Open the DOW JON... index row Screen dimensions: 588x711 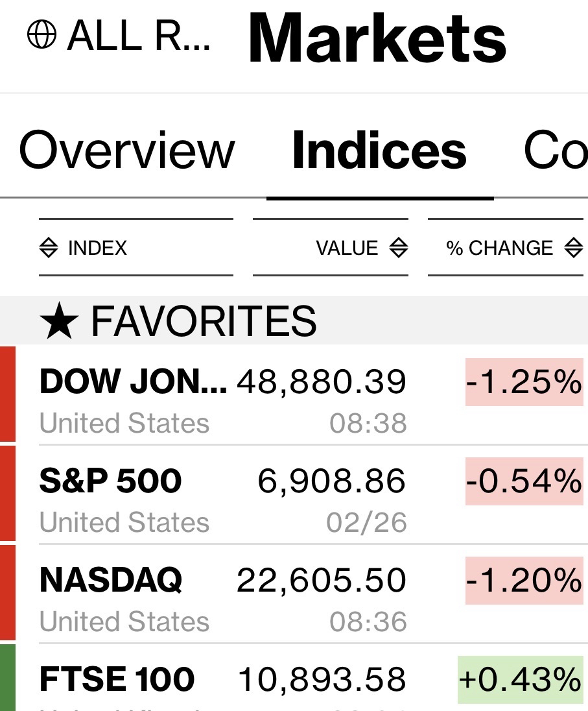click(133, 381)
